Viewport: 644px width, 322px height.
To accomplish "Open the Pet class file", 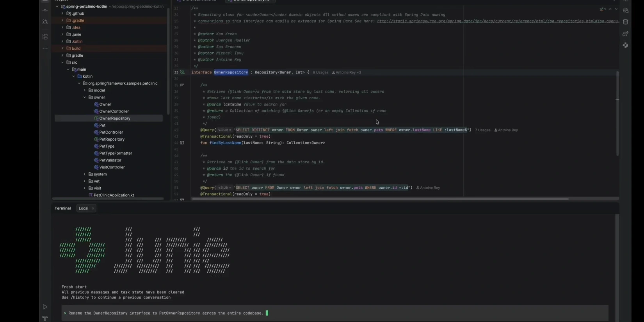I will click(x=102, y=125).
